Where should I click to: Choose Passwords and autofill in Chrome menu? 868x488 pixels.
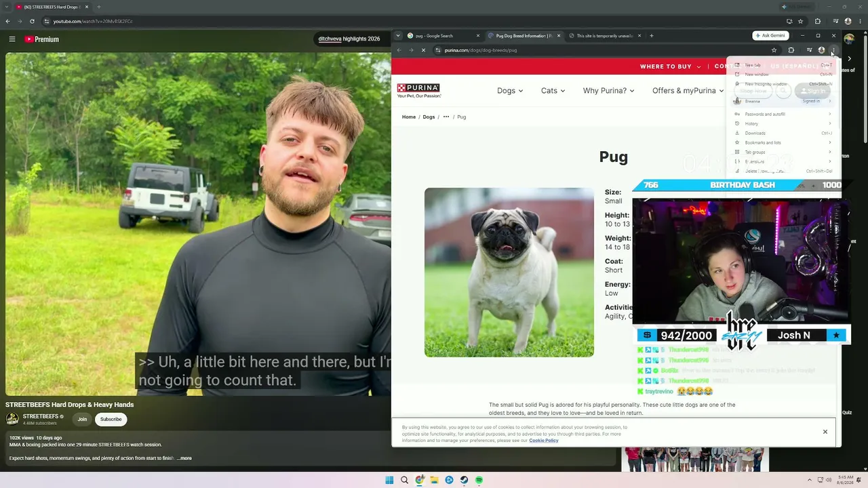click(783, 114)
